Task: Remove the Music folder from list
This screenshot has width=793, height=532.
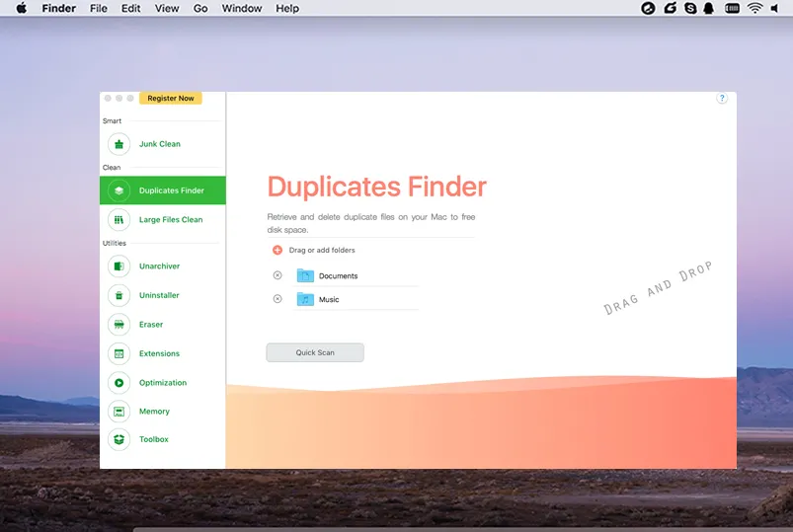Action: click(278, 299)
